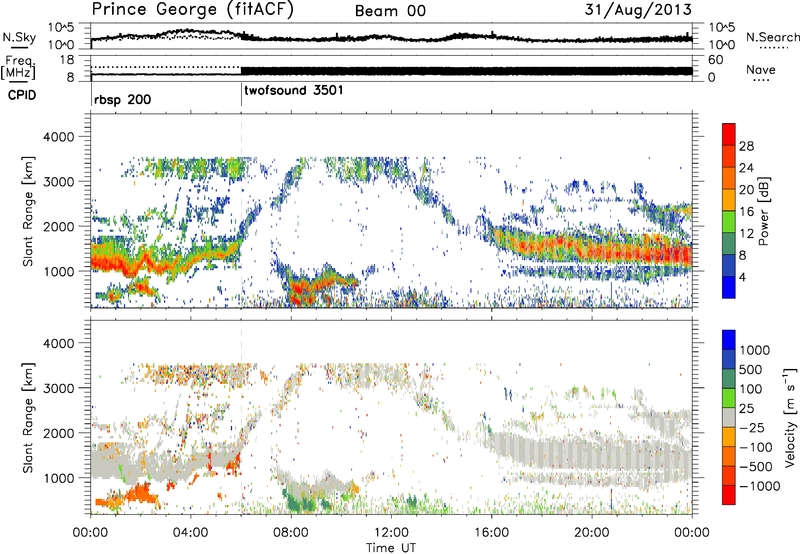Image resolution: width=800 pixels, height=554 pixels.
Task: Click the blue bottom of the power colorbar
Action: pyautogui.click(x=729, y=287)
